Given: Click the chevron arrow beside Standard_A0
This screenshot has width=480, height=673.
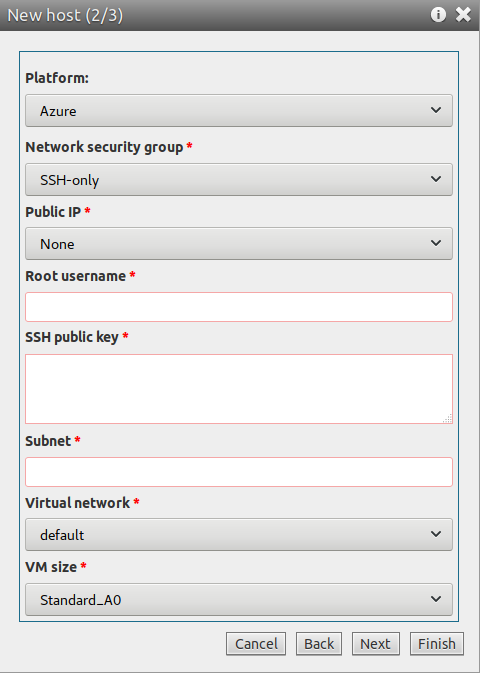Looking at the screenshot, I should [436, 599].
